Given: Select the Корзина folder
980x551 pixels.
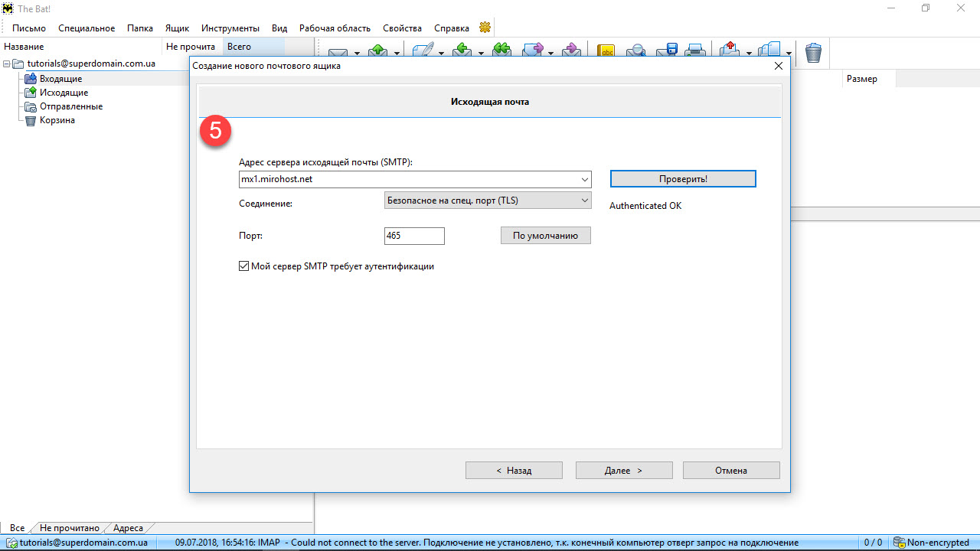Looking at the screenshot, I should [57, 120].
